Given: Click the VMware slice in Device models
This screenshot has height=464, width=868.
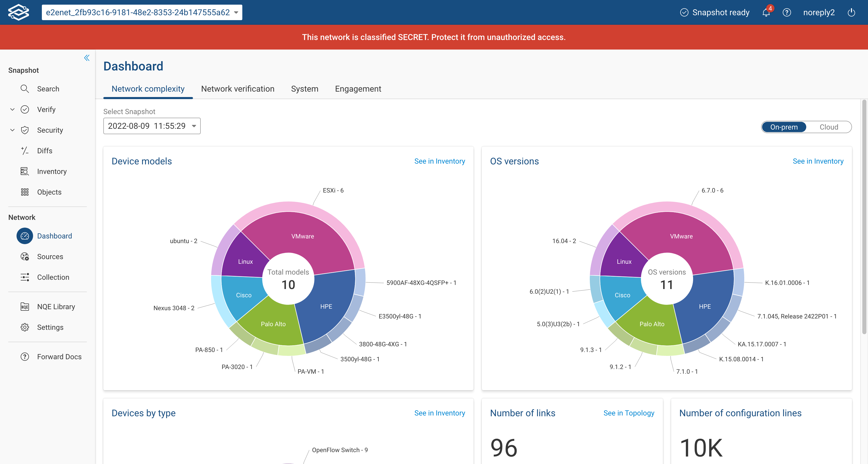Looking at the screenshot, I should coord(302,236).
